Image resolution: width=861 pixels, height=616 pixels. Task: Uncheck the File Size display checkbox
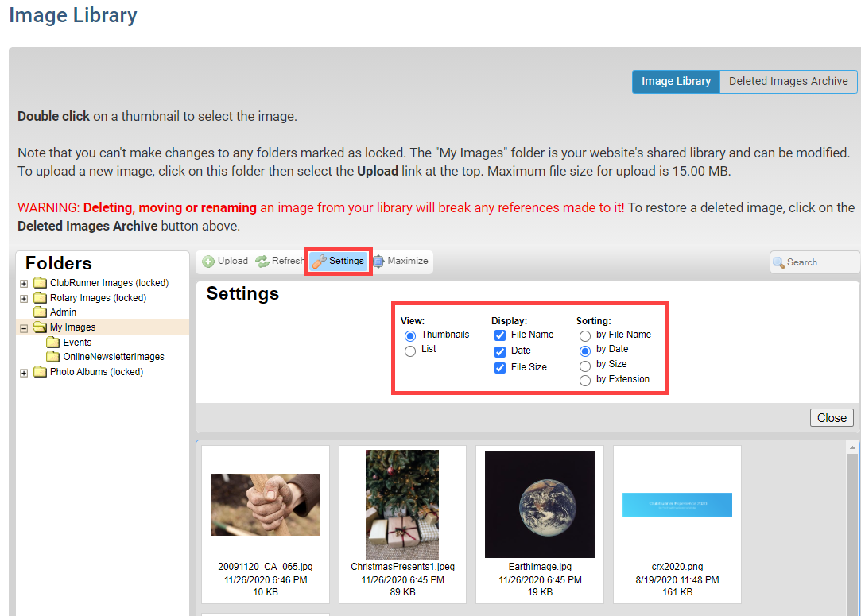coord(500,367)
